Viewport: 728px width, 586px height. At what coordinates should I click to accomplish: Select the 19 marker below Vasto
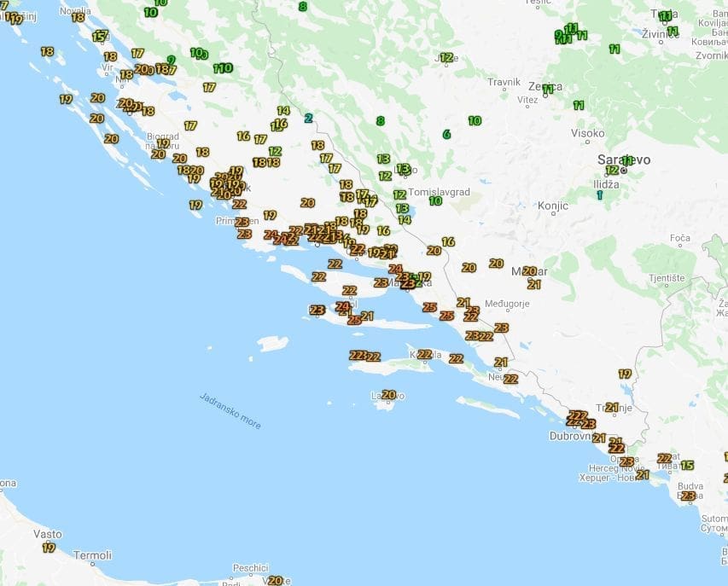point(49,548)
